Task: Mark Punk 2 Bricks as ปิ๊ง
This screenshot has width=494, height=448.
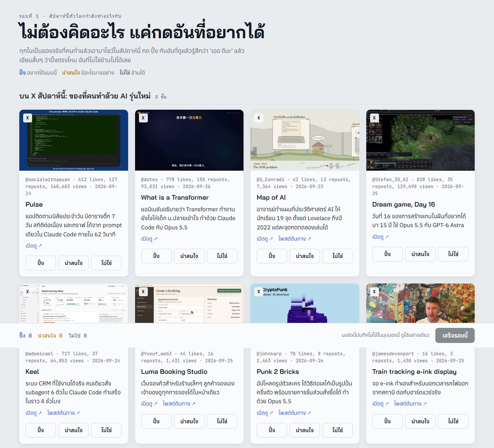Action: coord(272,430)
